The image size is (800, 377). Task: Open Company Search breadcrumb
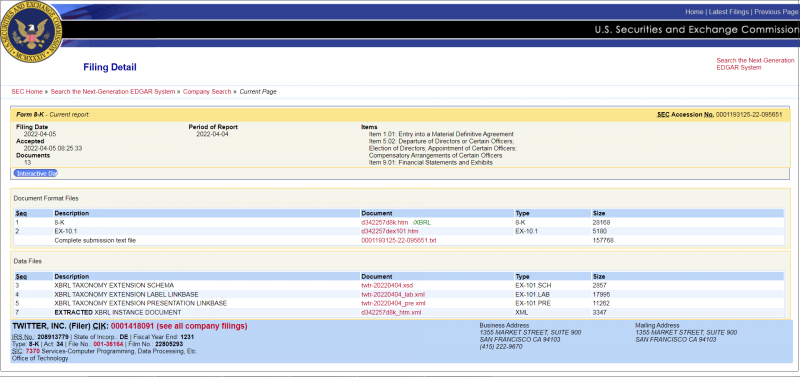tap(207, 92)
